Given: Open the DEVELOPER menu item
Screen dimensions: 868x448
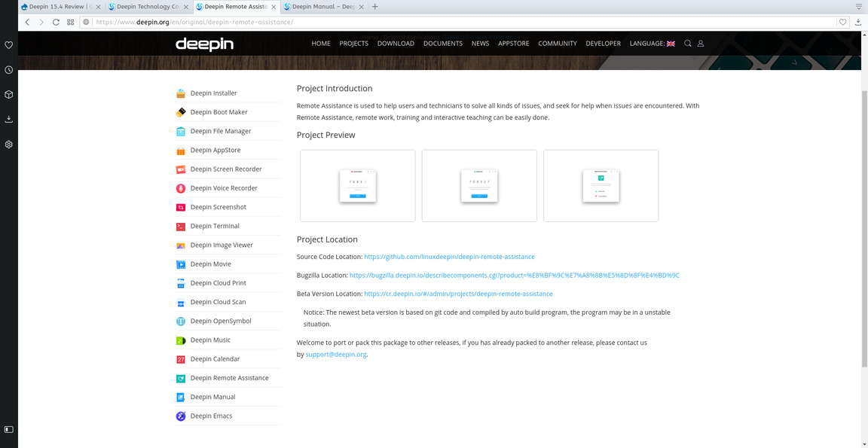Looking at the screenshot, I should click(604, 43).
